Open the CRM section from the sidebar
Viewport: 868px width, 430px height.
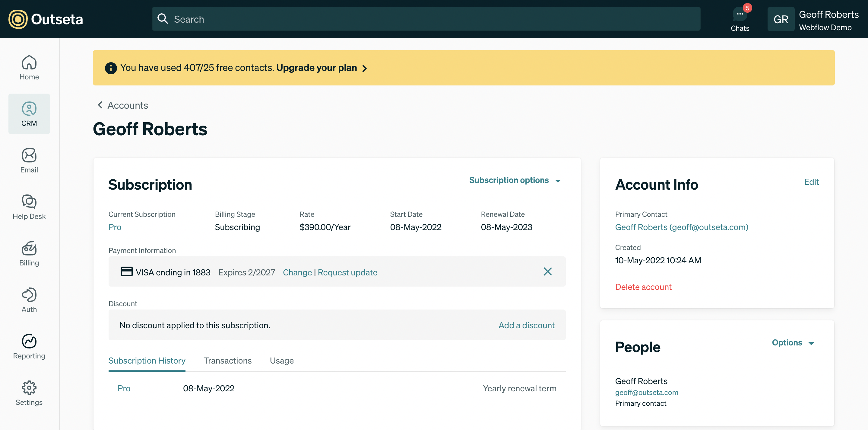pos(29,114)
